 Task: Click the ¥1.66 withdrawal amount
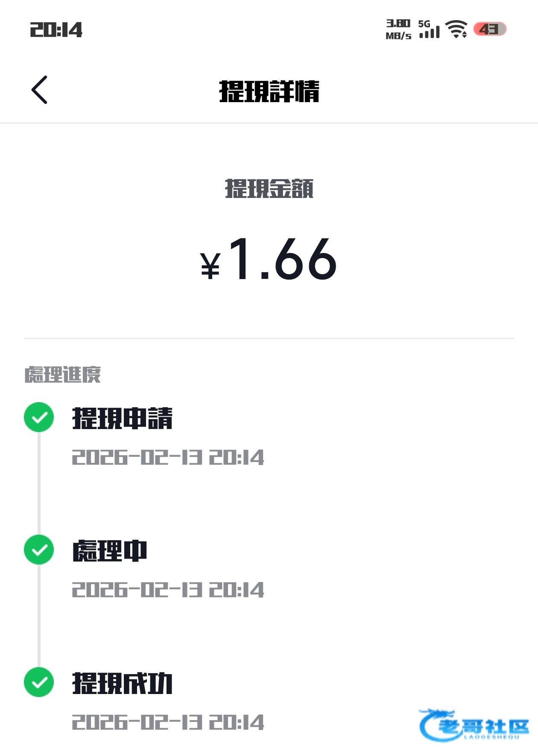pos(269,260)
